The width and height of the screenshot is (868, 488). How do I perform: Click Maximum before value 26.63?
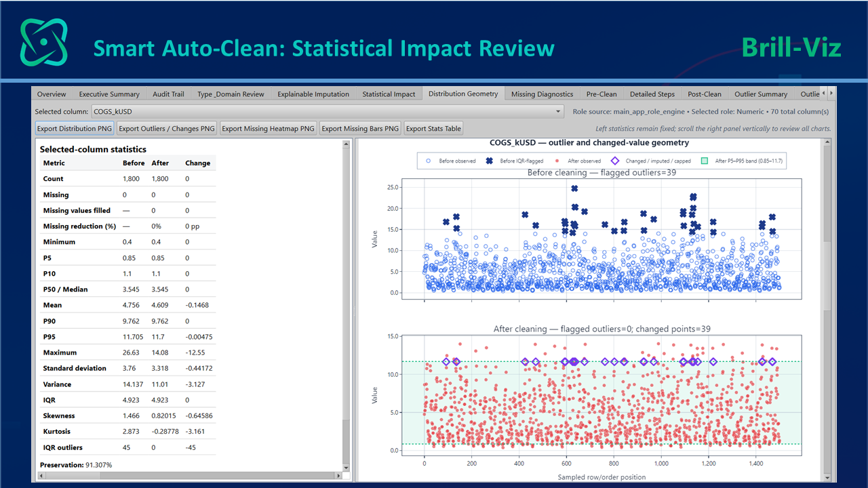[131, 352]
